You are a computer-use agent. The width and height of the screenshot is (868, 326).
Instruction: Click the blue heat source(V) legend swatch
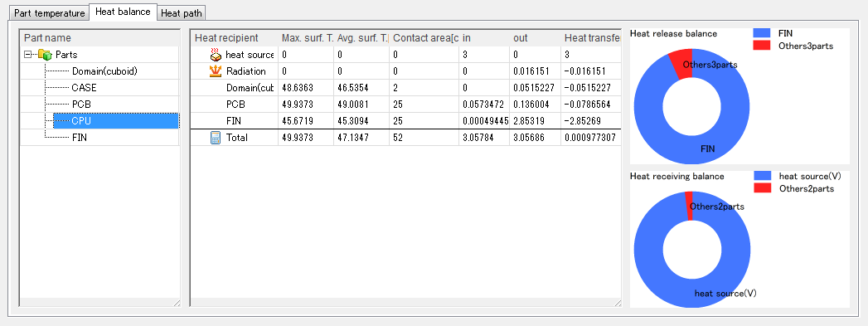[x=762, y=176]
